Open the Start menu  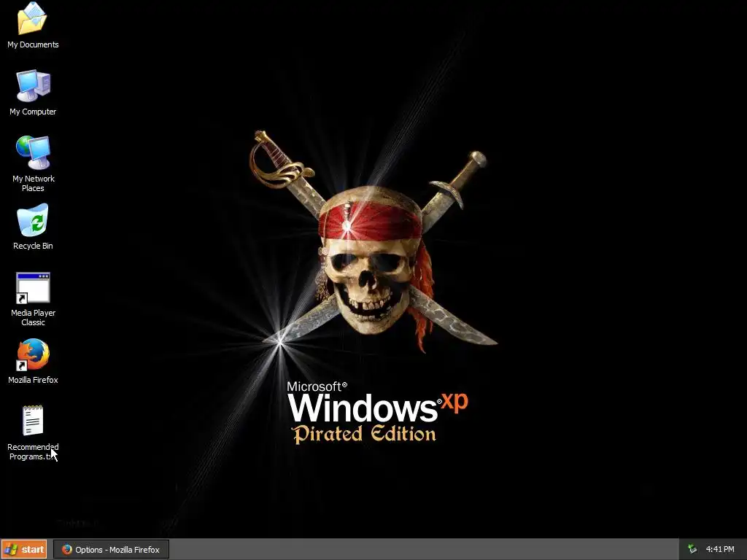point(24,550)
